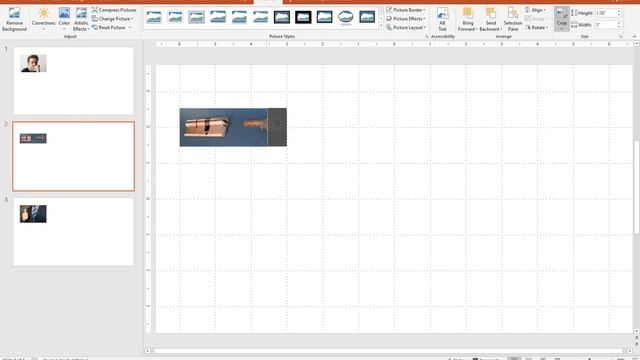
Task: Apply the third highlighted picture style
Action: pos(196,17)
